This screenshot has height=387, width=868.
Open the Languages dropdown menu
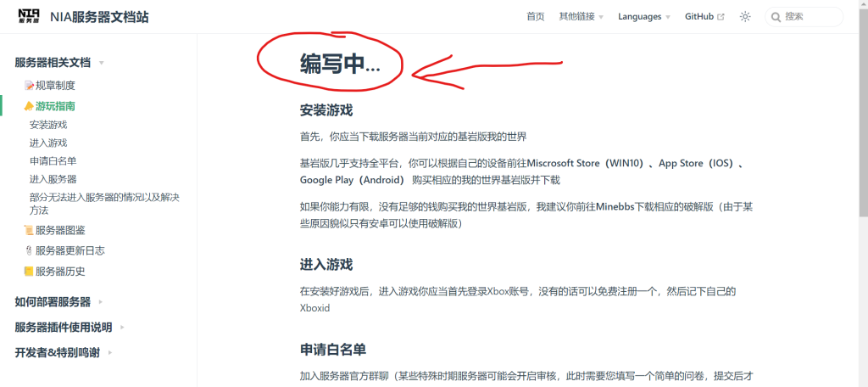click(644, 17)
